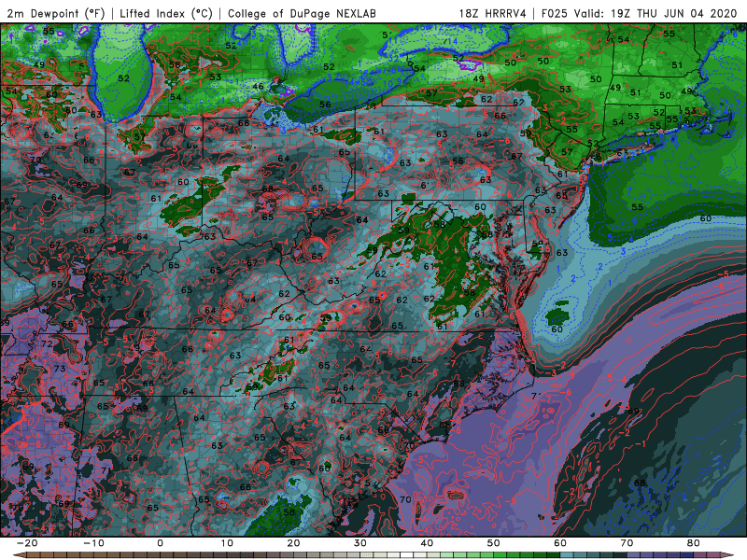Click the 60 label on the color scale
Image resolution: width=747 pixels, height=560 pixels.
point(560,543)
